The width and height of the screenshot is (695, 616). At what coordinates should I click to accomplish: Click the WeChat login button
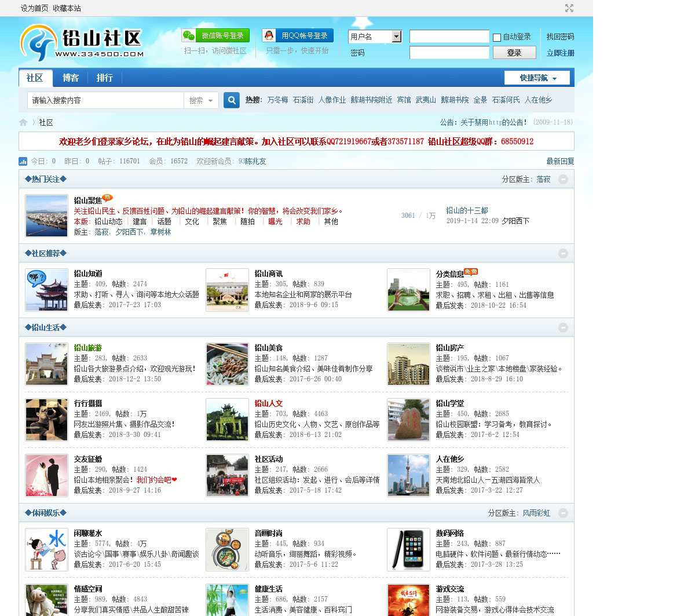click(x=215, y=35)
